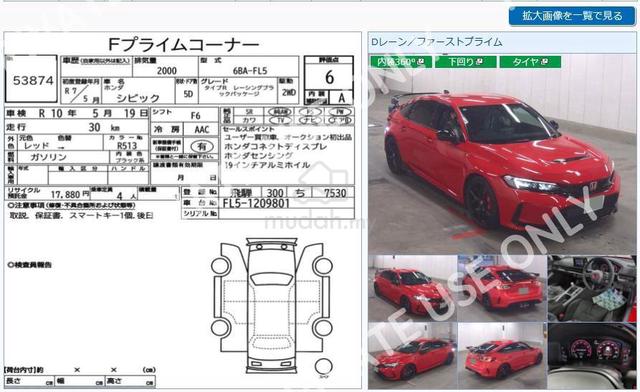Select the steering wheel interior thumbnail

tap(591, 289)
